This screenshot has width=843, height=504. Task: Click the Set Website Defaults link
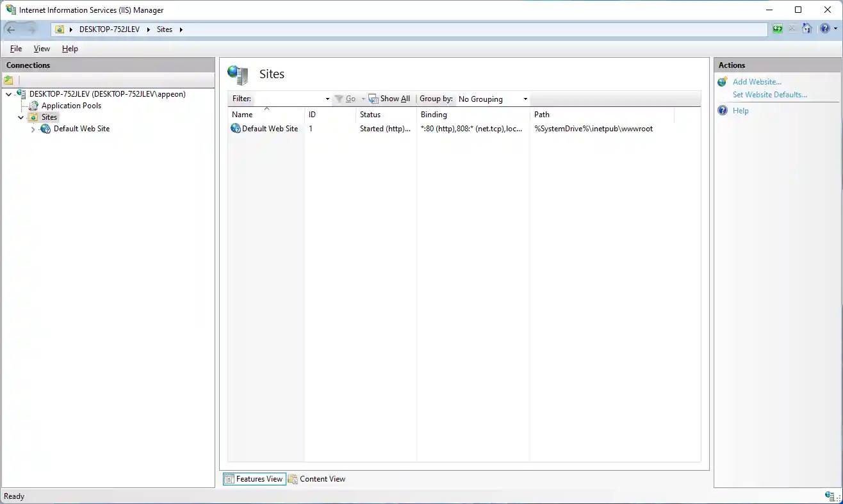769,95
